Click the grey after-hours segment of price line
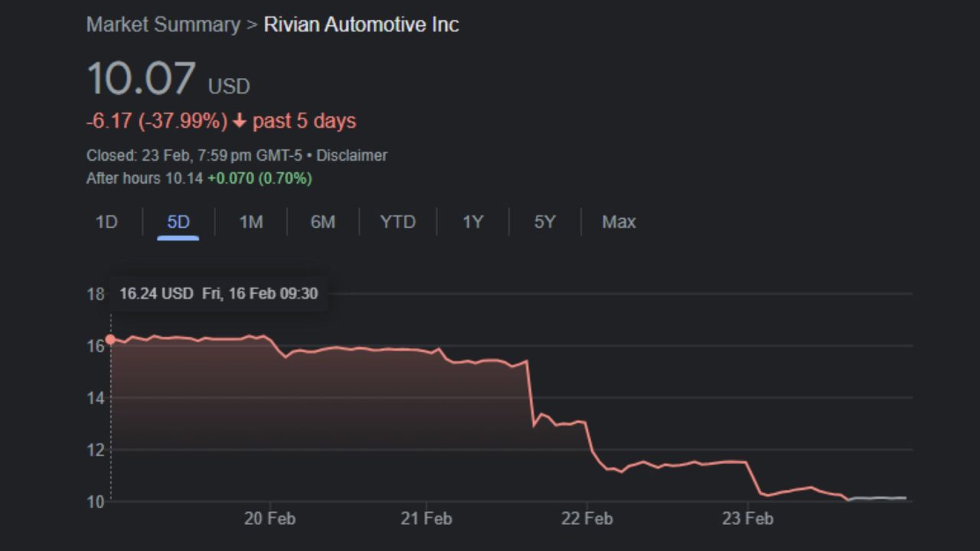The width and height of the screenshot is (980, 551). point(877,498)
